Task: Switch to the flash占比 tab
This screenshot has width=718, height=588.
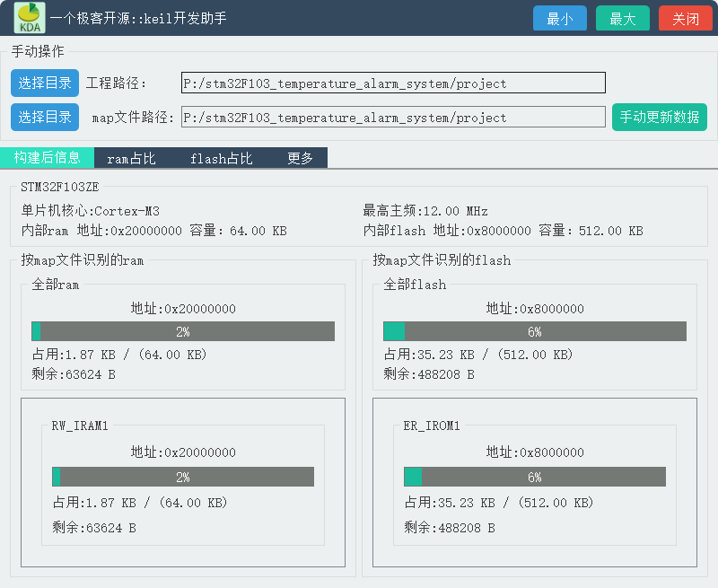Action: [x=220, y=157]
